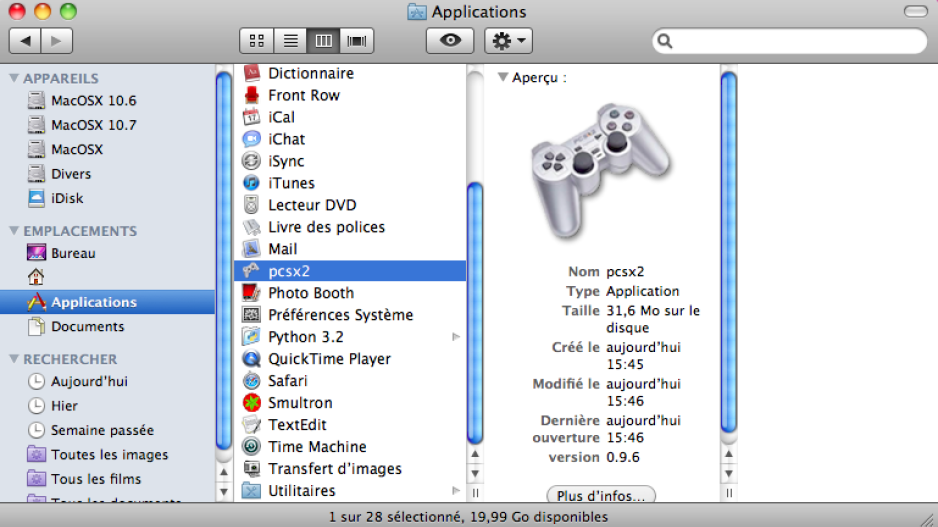Viewport: 938px width, 527px height.
Task: Open the Quick Look eye button
Action: pyautogui.click(x=450, y=41)
